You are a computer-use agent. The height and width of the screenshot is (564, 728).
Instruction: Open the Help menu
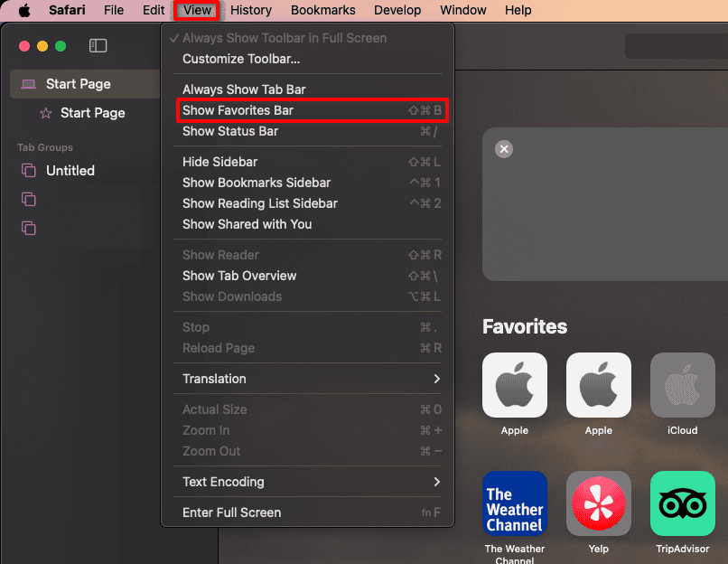point(518,10)
